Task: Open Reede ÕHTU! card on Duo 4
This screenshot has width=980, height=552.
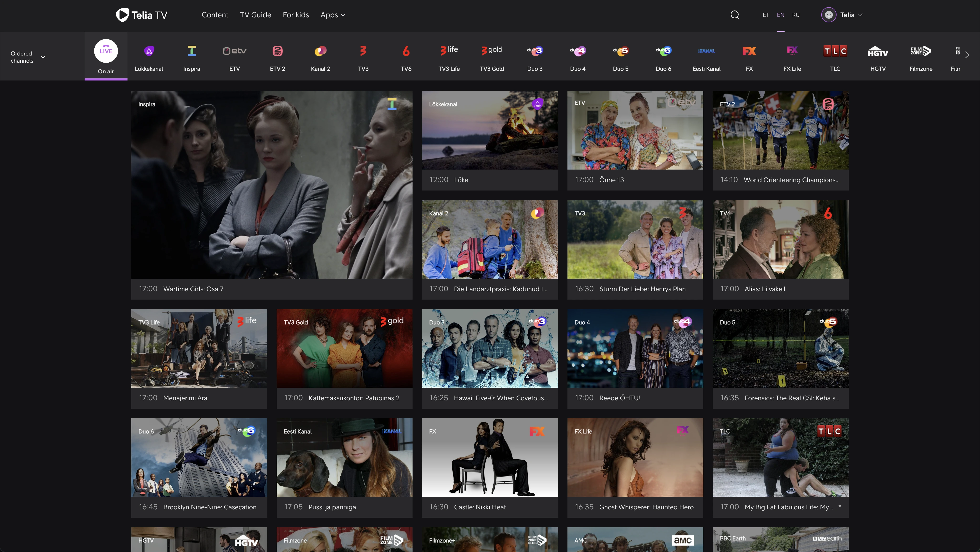Action: point(635,359)
